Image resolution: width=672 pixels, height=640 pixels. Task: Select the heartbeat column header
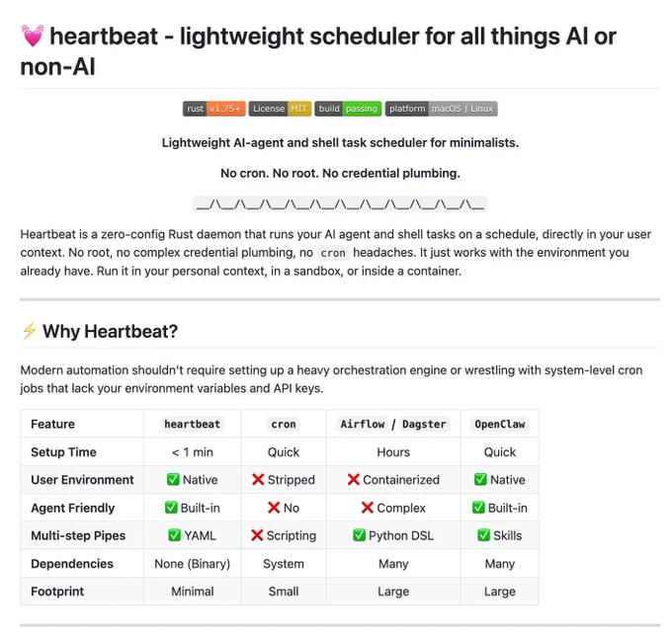pos(192,424)
